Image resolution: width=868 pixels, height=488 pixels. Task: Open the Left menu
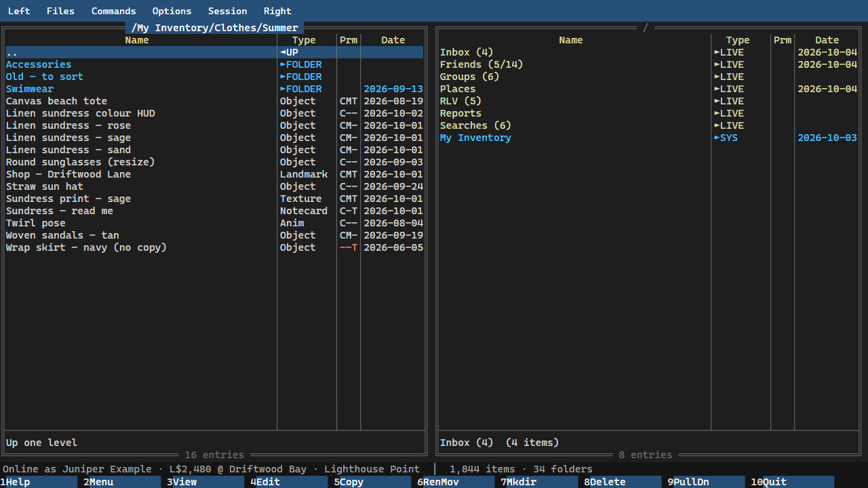19,11
